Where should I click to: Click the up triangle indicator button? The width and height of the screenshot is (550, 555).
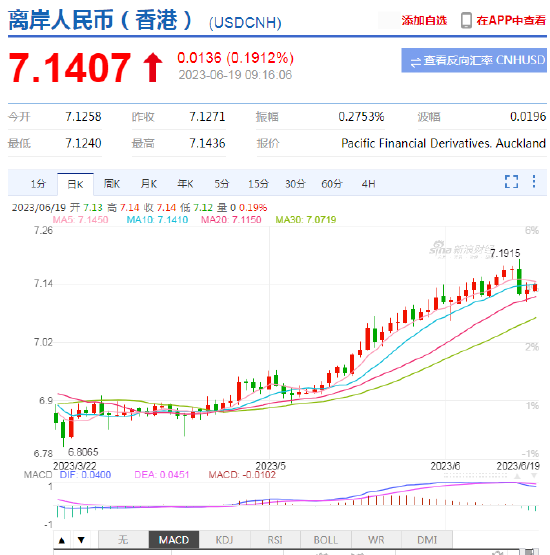[62, 540]
